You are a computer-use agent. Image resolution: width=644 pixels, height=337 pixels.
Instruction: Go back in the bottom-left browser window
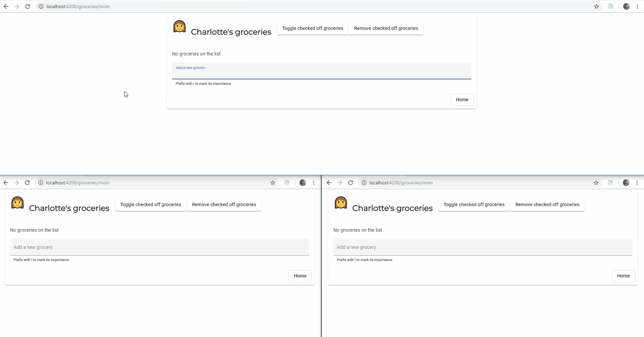(x=6, y=183)
